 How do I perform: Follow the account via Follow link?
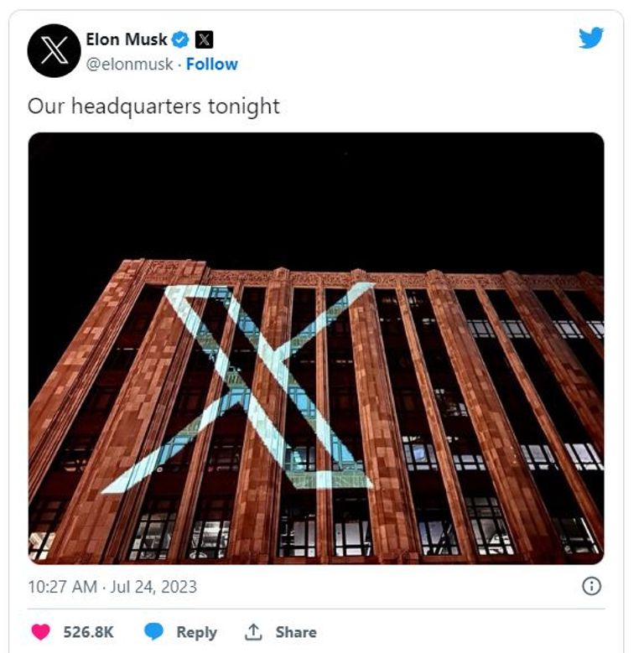point(211,64)
